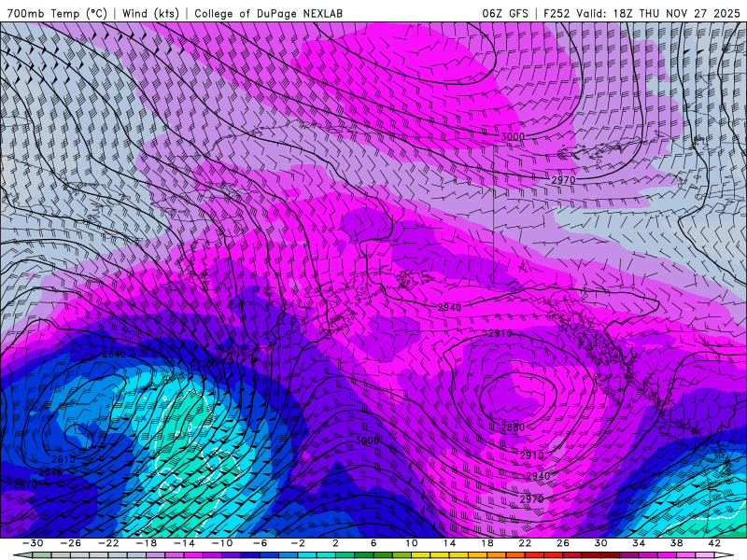
Task: Click the 2880 height contour label
Action: click(x=513, y=427)
